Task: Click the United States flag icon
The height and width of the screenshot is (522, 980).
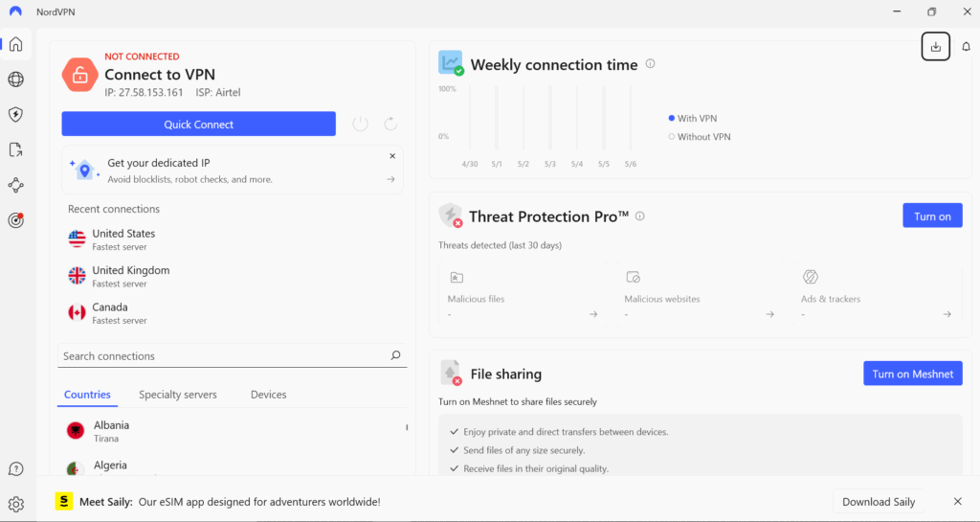Action: 77,238
